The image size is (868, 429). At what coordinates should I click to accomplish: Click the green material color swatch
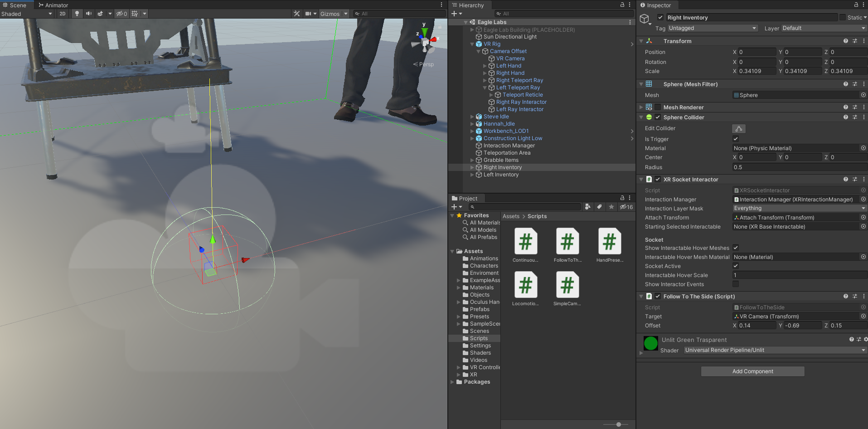point(650,343)
